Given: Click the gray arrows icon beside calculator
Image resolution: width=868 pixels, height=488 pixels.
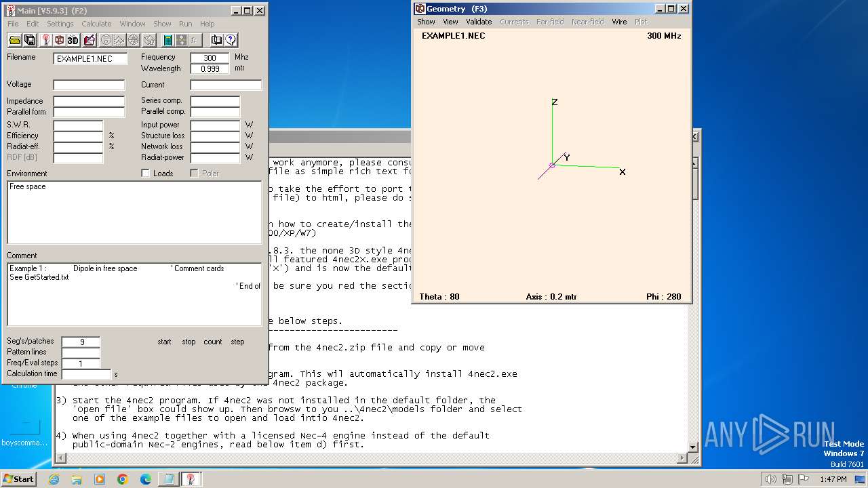Looking at the screenshot, I should 181,40.
